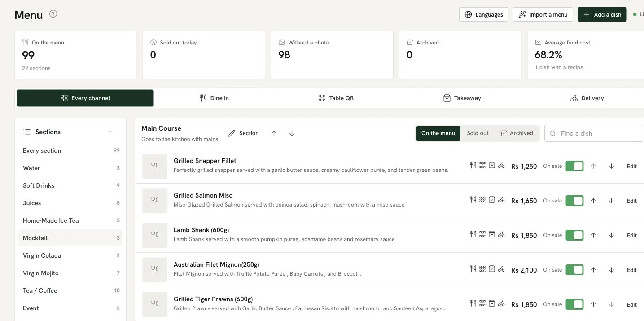The image size is (644, 321).
Task: Click the Find a dish search field
Action: (x=594, y=133)
